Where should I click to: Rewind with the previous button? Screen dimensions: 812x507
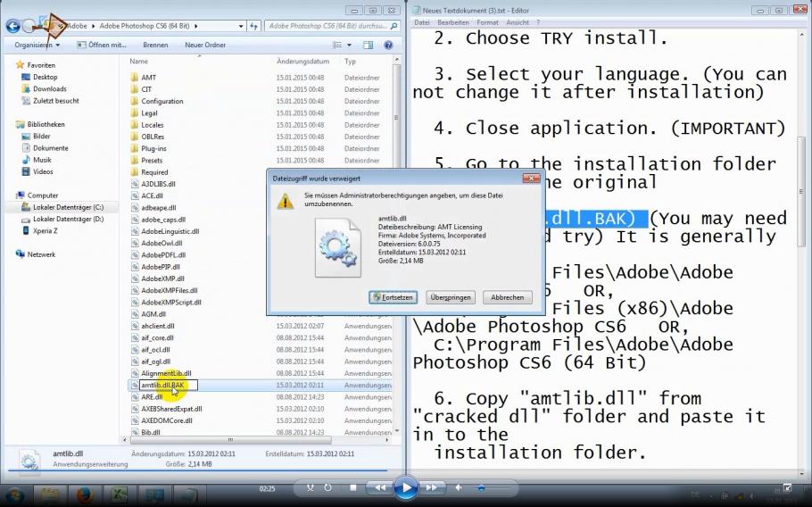(x=380, y=488)
